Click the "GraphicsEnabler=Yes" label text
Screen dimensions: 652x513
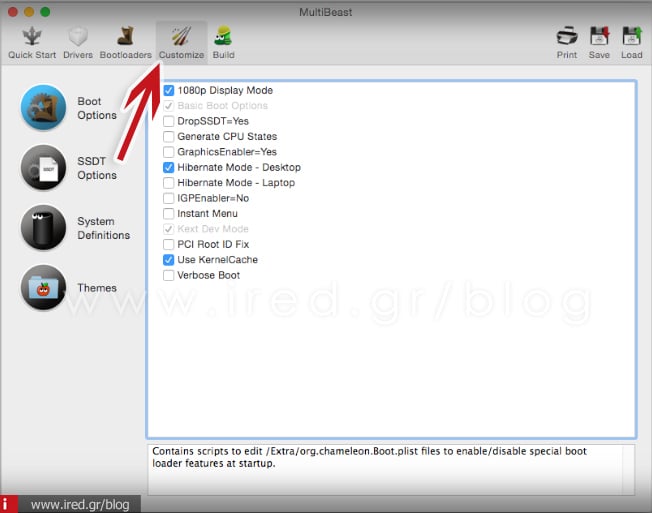coord(227,152)
